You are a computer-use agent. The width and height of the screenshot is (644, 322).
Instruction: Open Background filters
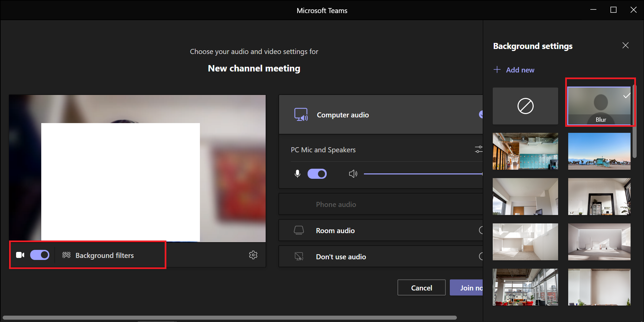[98, 255]
